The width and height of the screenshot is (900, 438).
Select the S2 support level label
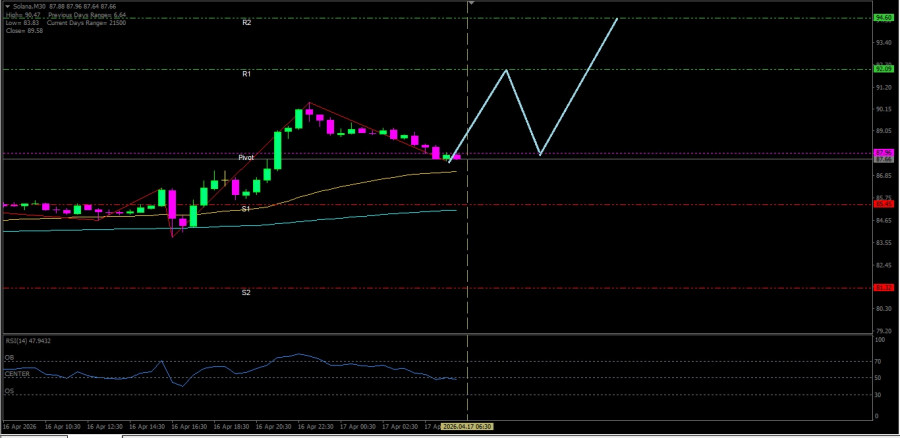click(246, 292)
